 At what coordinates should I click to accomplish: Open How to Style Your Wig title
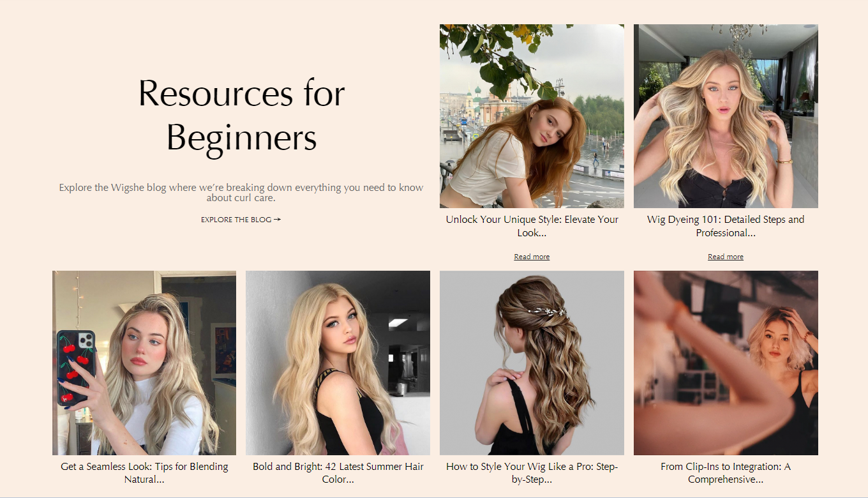coord(532,473)
